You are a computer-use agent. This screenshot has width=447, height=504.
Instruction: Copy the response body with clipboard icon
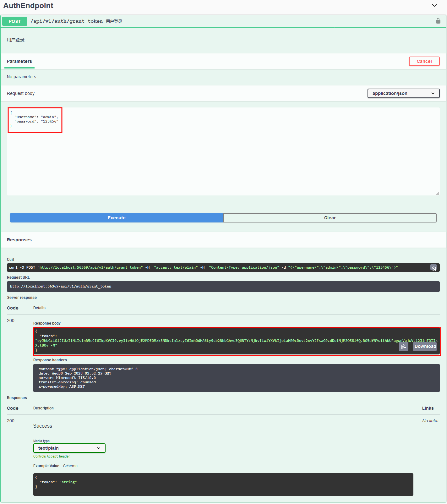click(x=404, y=347)
